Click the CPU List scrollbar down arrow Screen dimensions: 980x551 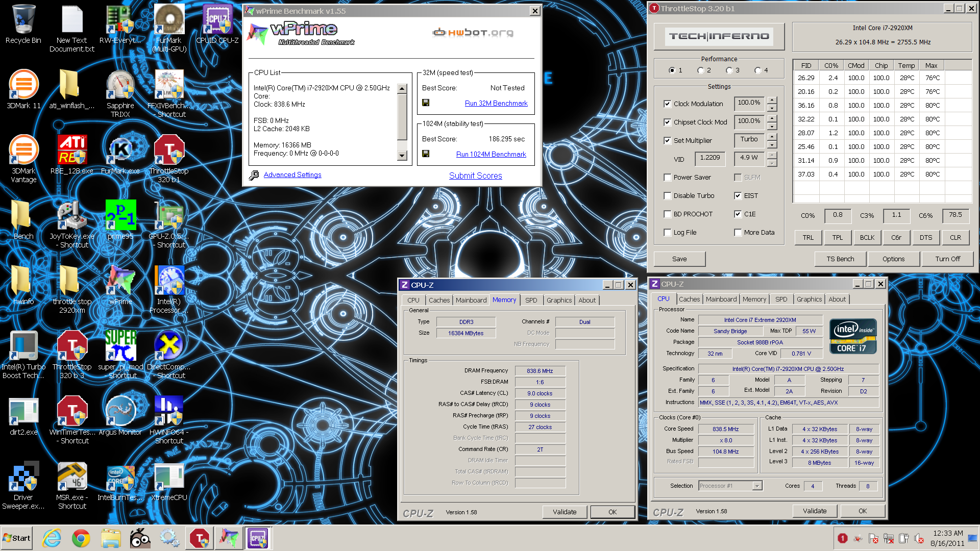402,156
